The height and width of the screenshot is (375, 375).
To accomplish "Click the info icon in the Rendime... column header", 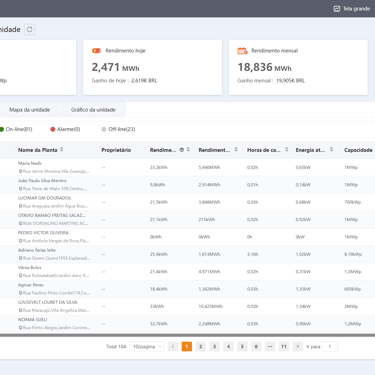I will tap(182, 150).
